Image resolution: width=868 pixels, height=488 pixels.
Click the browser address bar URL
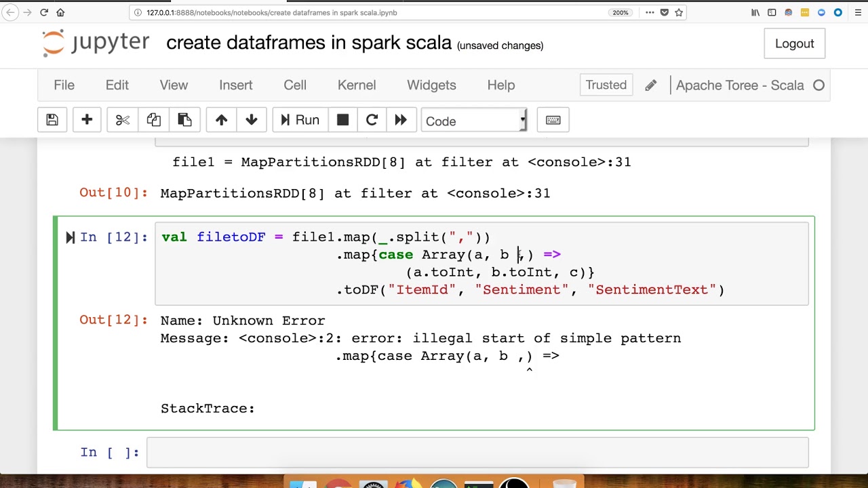271,12
